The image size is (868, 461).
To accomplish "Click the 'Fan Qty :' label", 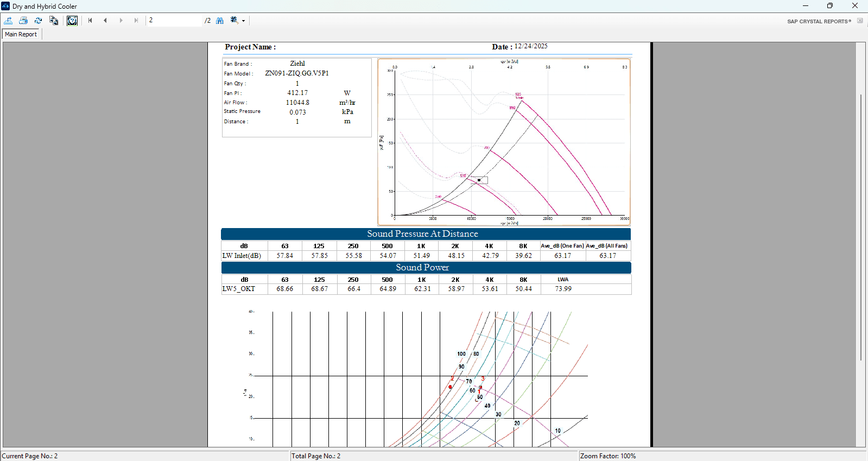I will coord(235,84).
